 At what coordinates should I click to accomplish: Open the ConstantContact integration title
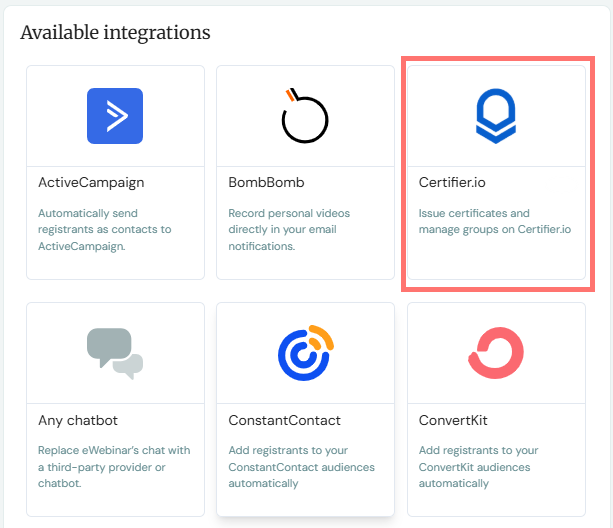[285, 421]
